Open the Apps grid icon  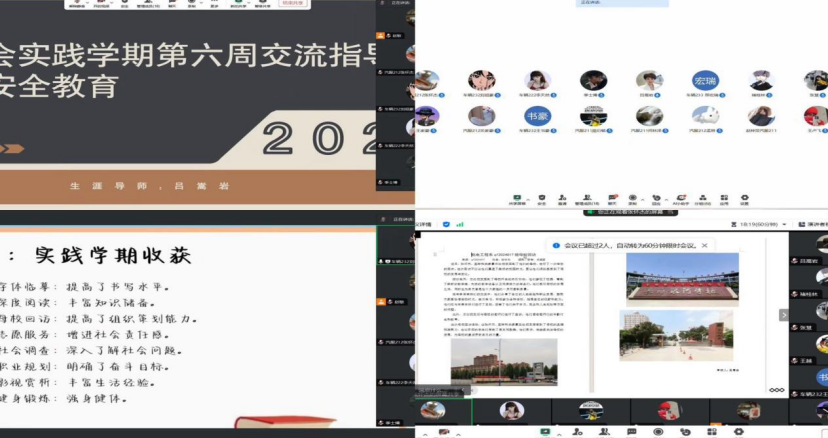(x=725, y=198)
